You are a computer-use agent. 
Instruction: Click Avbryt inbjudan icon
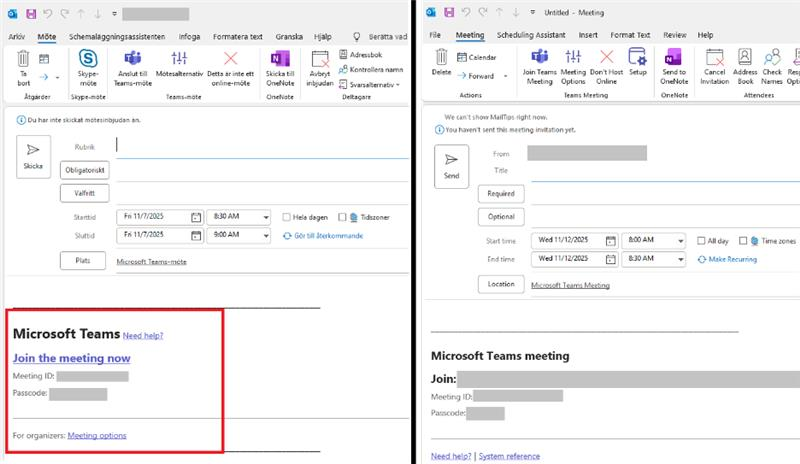320,59
